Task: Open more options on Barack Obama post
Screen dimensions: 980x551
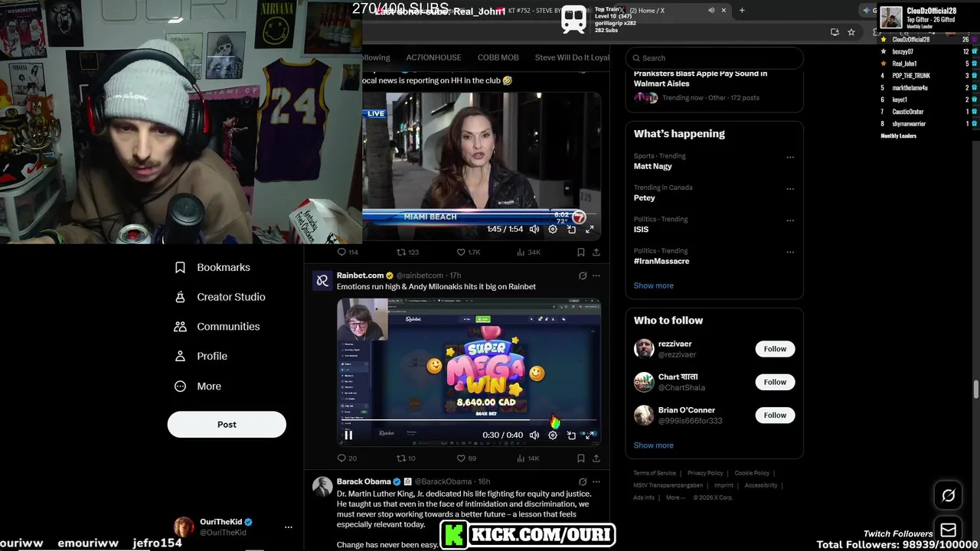Action: [x=596, y=482]
